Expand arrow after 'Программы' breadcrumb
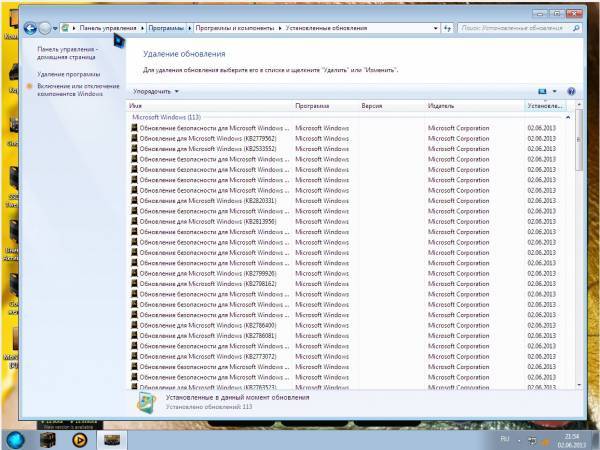The width and height of the screenshot is (600, 450). pos(189,28)
